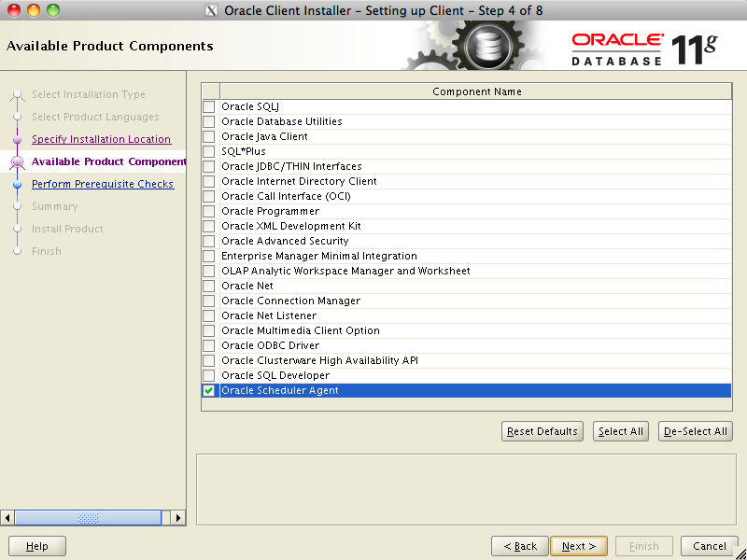The width and height of the screenshot is (747, 560).
Task: Click the De-Select All button
Action: (695, 431)
